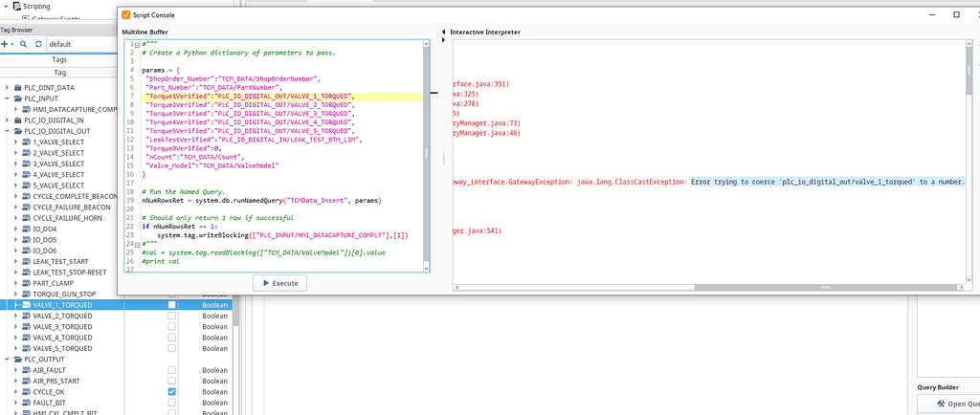The width and height of the screenshot is (980, 415).
Task: Toggle the VALVE_2_TORQUED value checkbox
Action: point(172,316)
